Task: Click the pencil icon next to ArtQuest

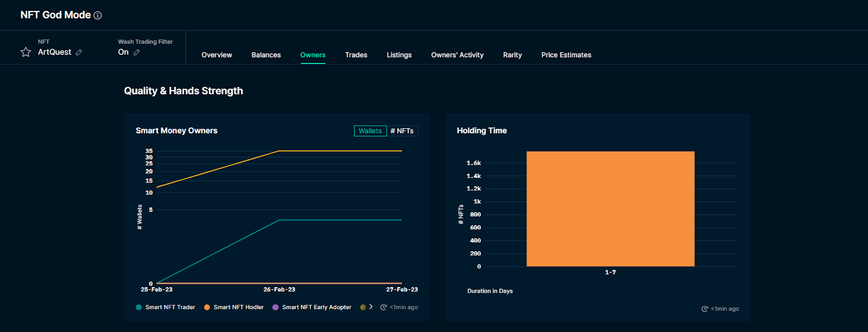Action: tap(79, 53)
